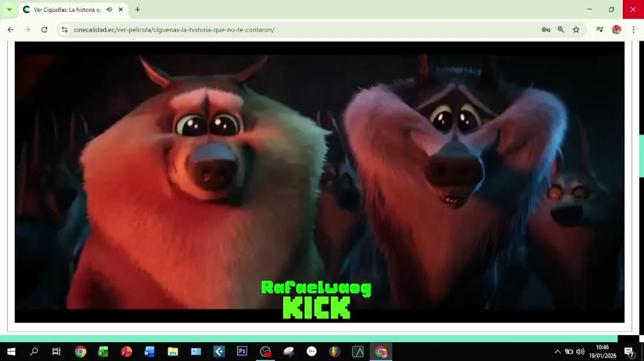Expand the tab search dropdown arrow
This screenshot has width=644, height=361.
(9, 10)
